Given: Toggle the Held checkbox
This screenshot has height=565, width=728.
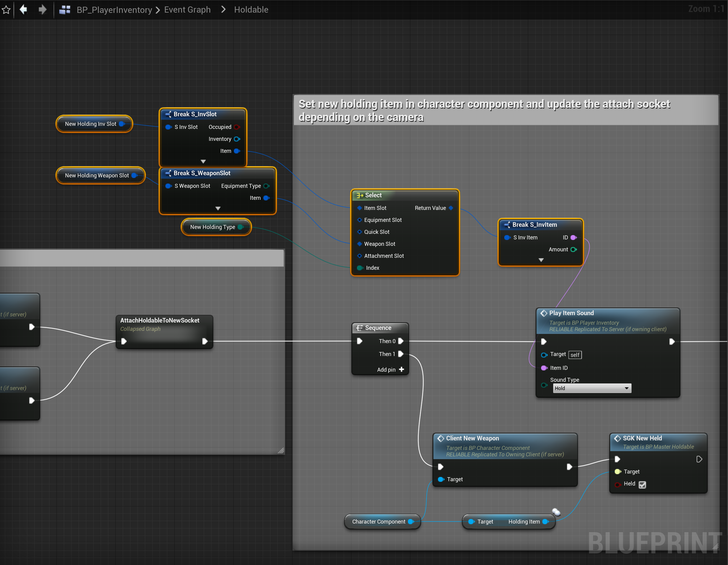Looking at the screenshot, I should tap(642, 485).
